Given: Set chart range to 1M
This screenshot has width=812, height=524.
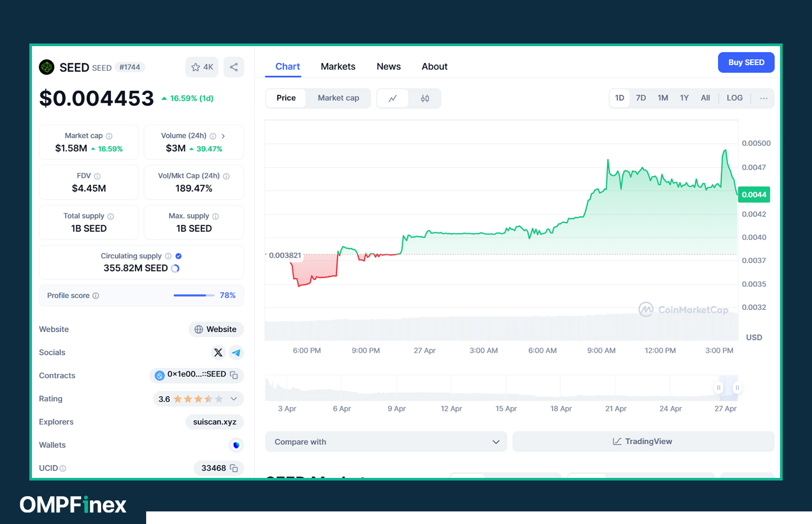Looking at the screenshot, I should tap(663, 98).
